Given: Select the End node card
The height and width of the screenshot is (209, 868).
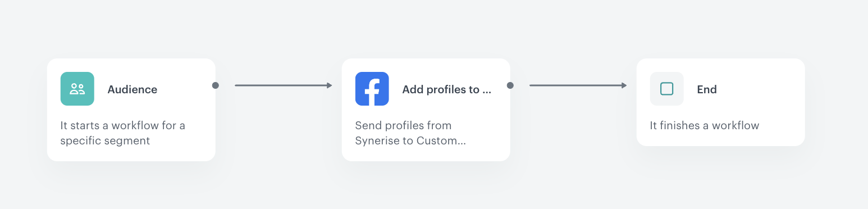Looking at the screenshot, I should 721,102.
